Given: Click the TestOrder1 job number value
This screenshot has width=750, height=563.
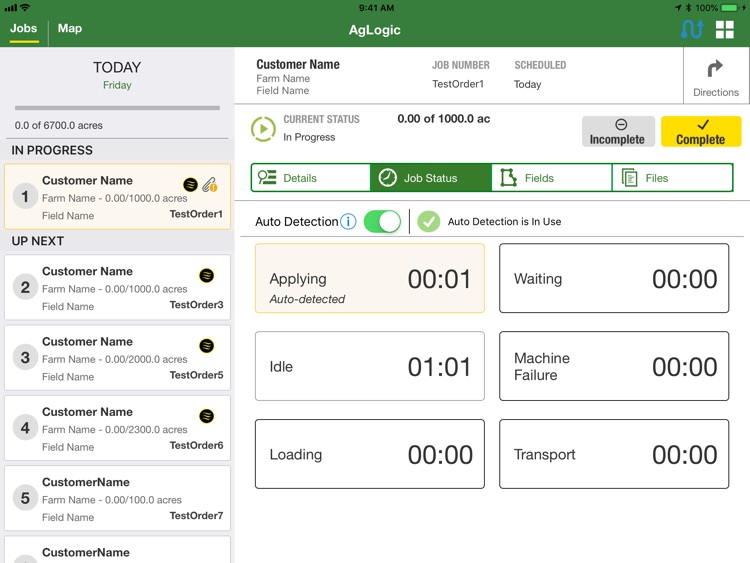Looking at the screenshot, I should (458, 84).
